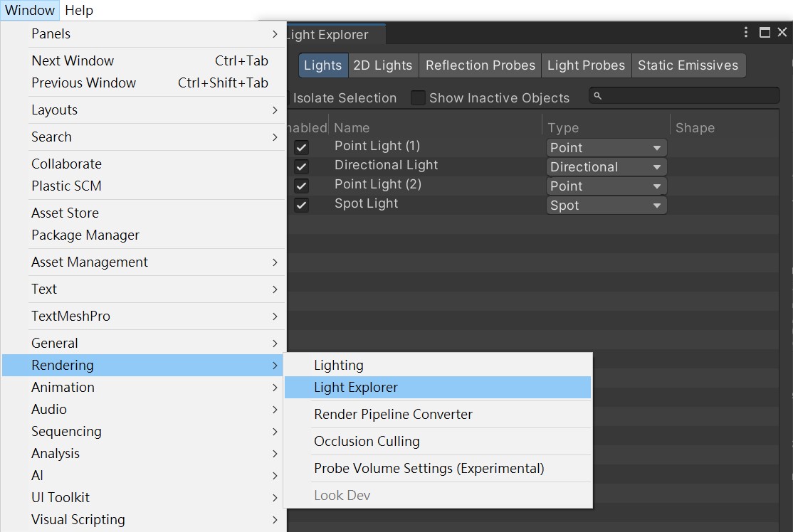Viewport: 793px width, 532px height.
Task: Click the search magnifier icon
Action: (x=598, y=96)
